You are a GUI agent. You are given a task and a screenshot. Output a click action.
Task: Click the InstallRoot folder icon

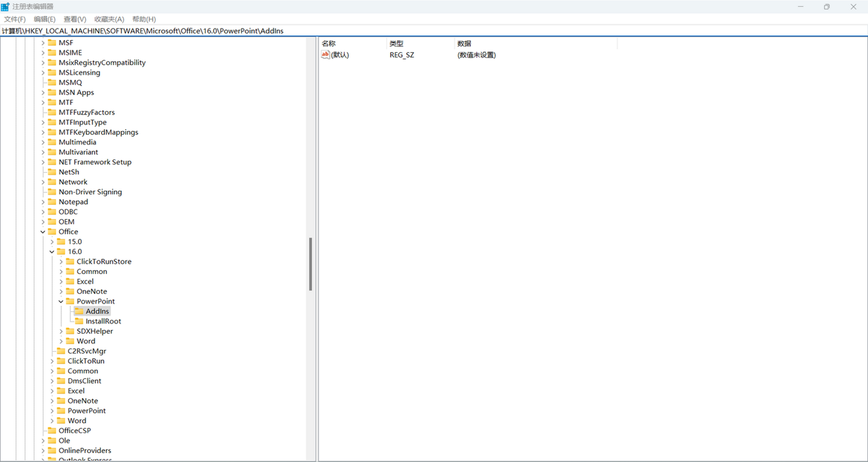[79, 321]
